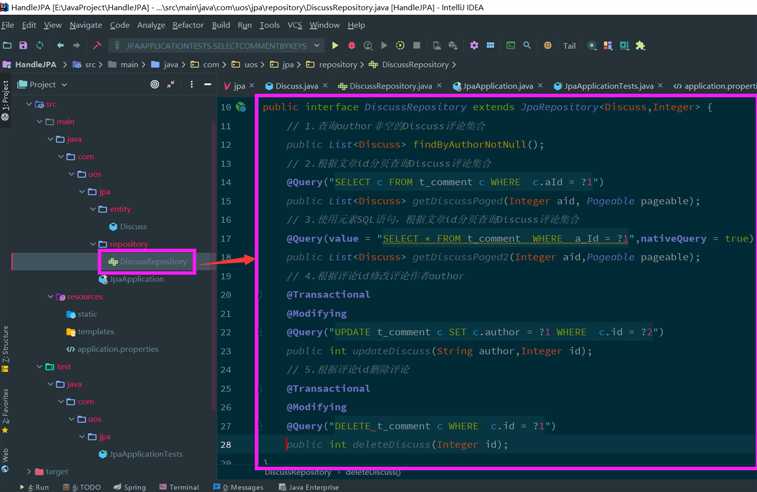Open the Build menu
This screenshot has height=492, width=757.
(x=221, y=25)
